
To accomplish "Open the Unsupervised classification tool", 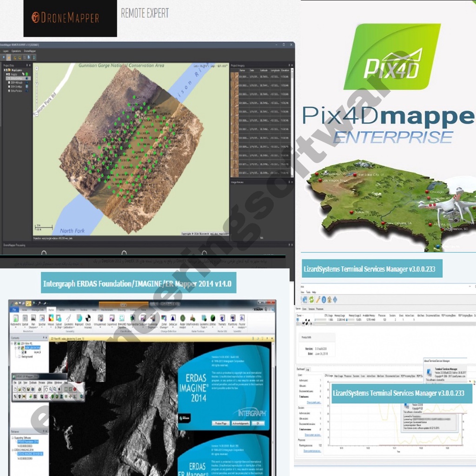I will (100, 320).
